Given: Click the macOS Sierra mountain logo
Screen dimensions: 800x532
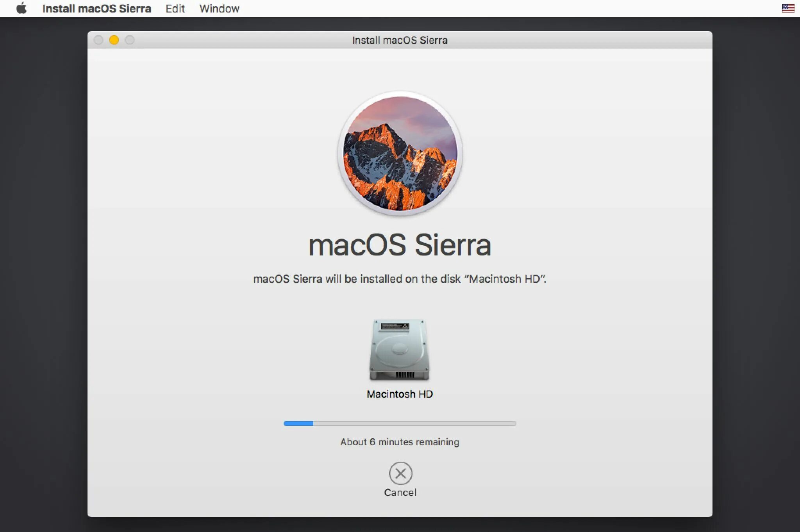Looking at the screenshot, I should tap(400, 154).
